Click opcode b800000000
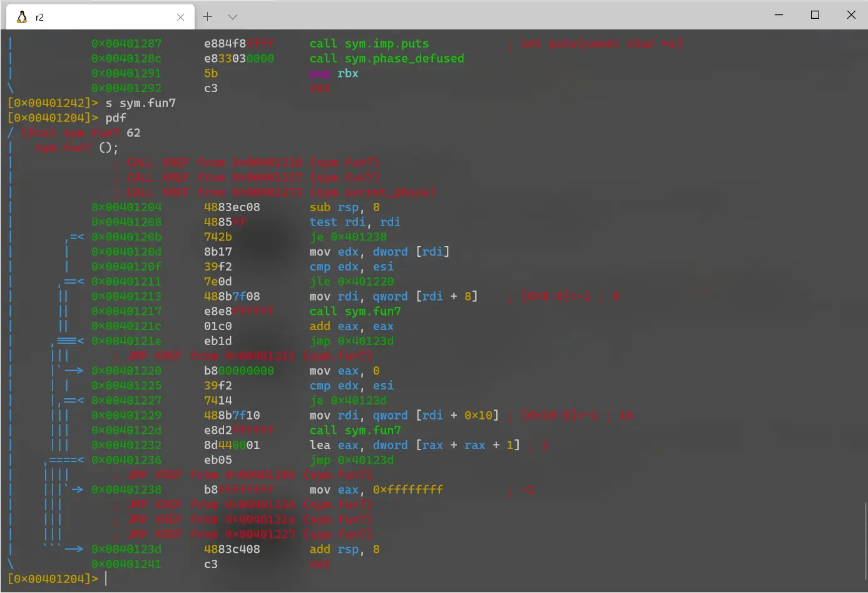 (239, 371)
